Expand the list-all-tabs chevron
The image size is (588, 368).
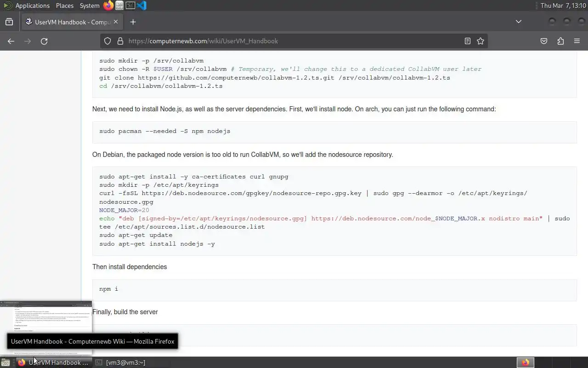tap(519, 22)
